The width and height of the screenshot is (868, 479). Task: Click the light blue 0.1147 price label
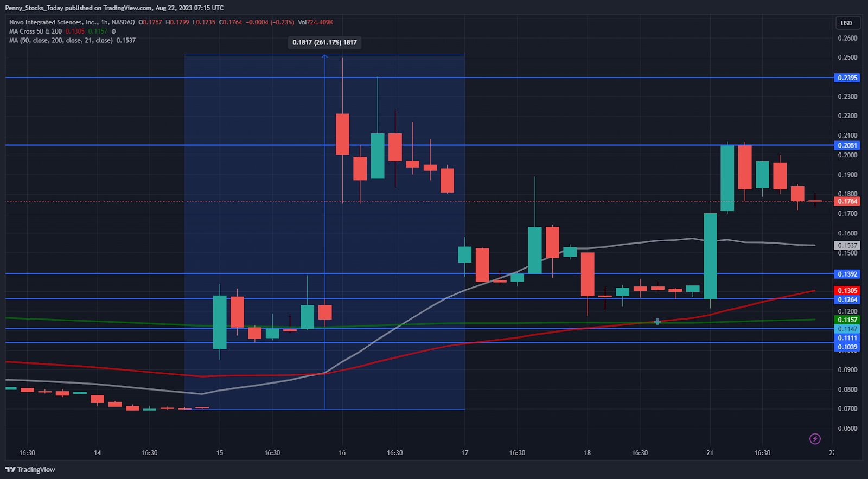tap(847, 329)
